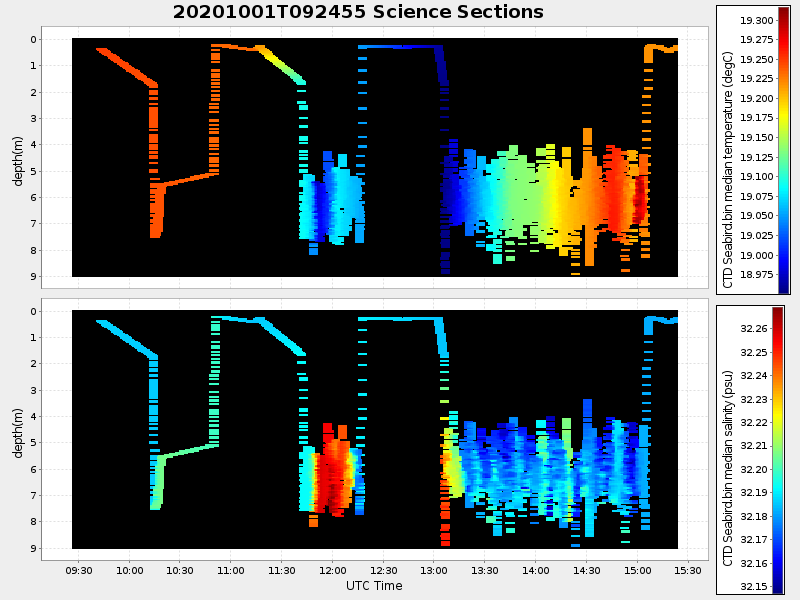Screen dimensions: 800x600
Task: Click the 19.175 temperature colorbar value
Action: coord(757,118)
